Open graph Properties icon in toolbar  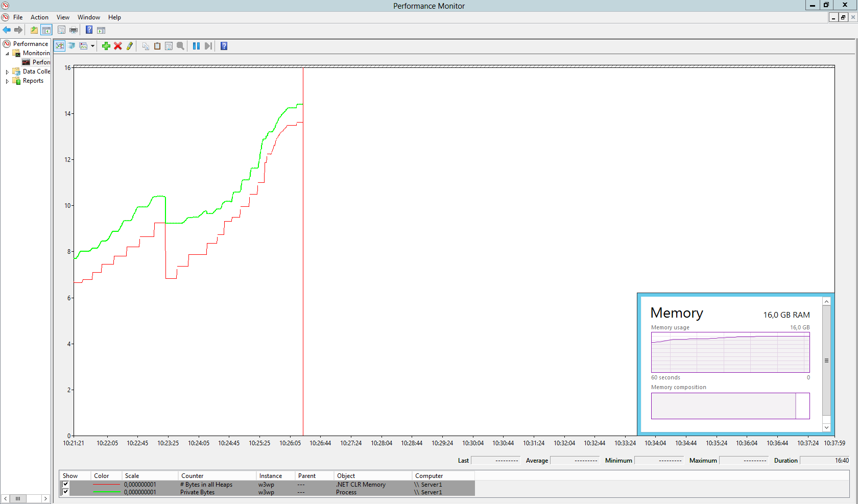tap(169, 46)
